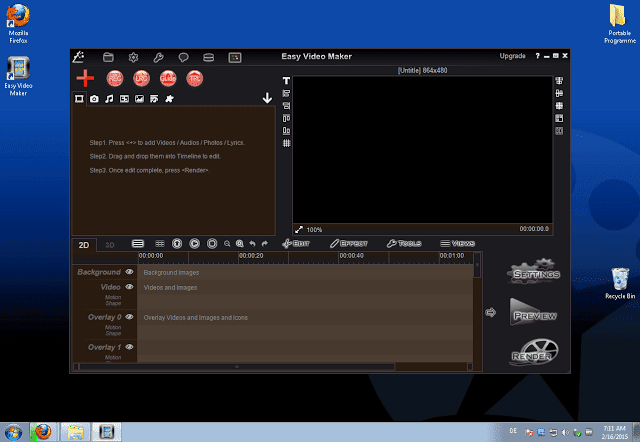640x442 pixels.
Task: Open the Tools menu
Action: click(404, 244)
